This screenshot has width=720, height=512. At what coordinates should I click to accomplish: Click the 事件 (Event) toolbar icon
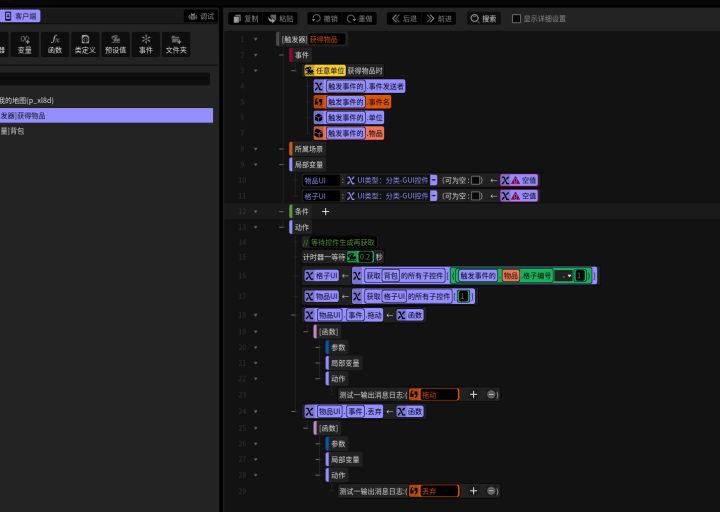146,43
